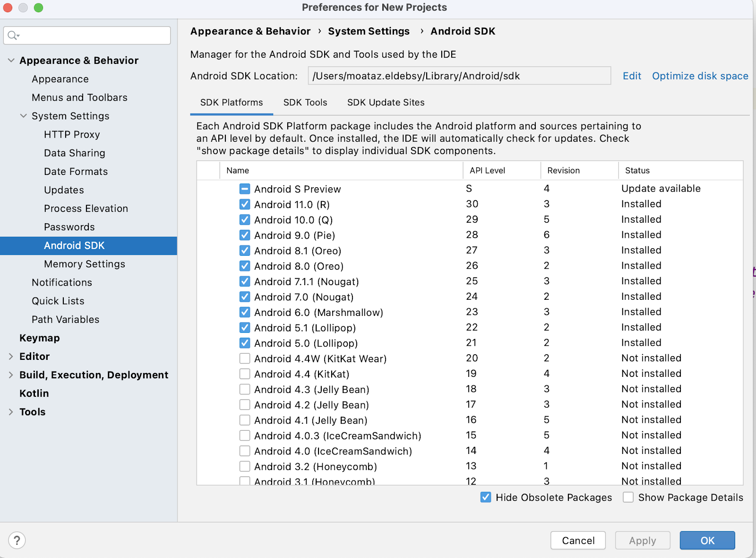Open Date Formats settings
Screen dimensions: 756x558
(x=76, y=171)
